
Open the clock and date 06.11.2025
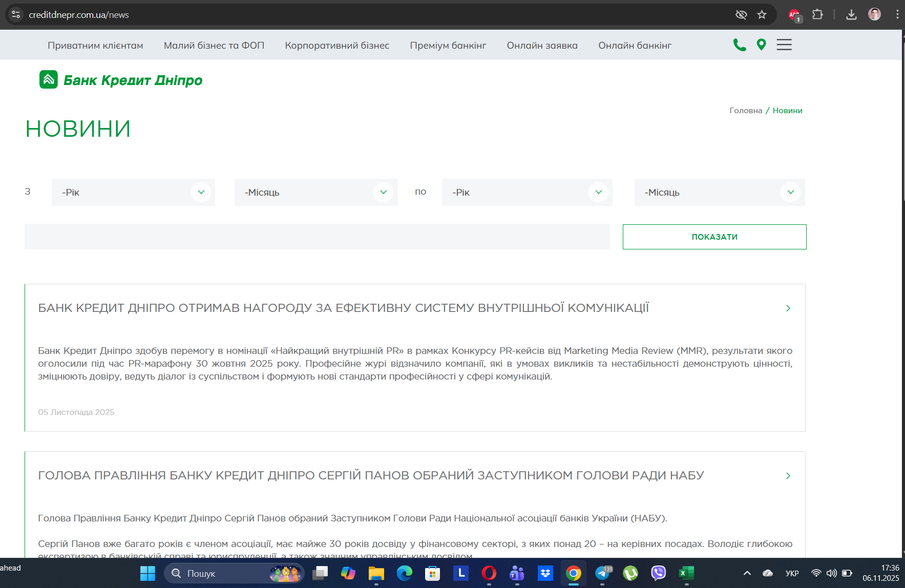click(881, 573)
